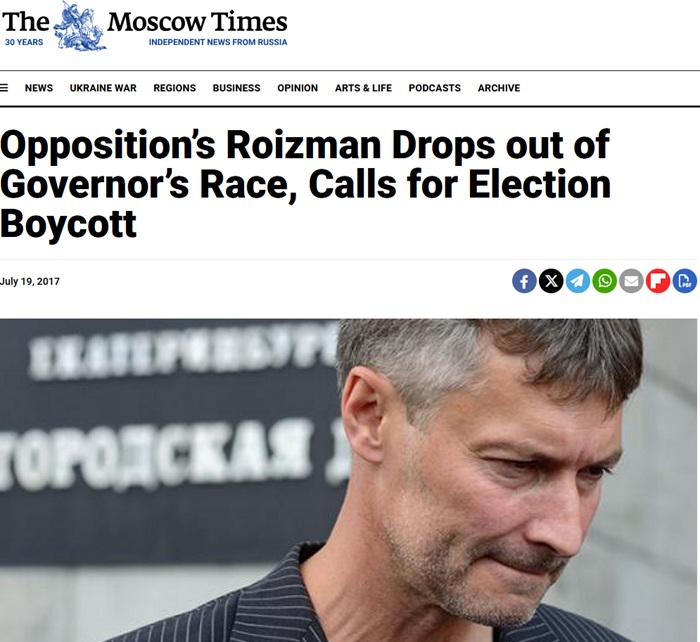Open the Regions menu item

click(x=174, y=88)
